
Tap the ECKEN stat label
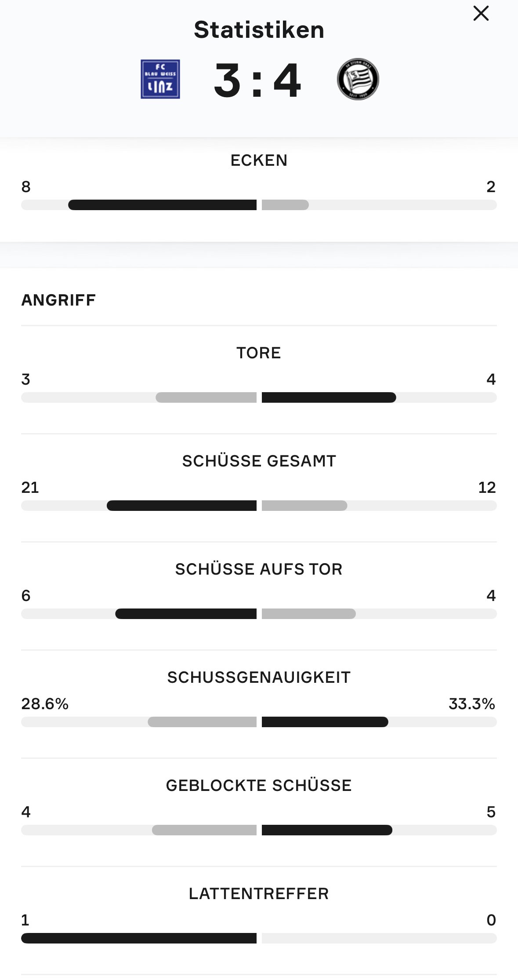[259, 160]
